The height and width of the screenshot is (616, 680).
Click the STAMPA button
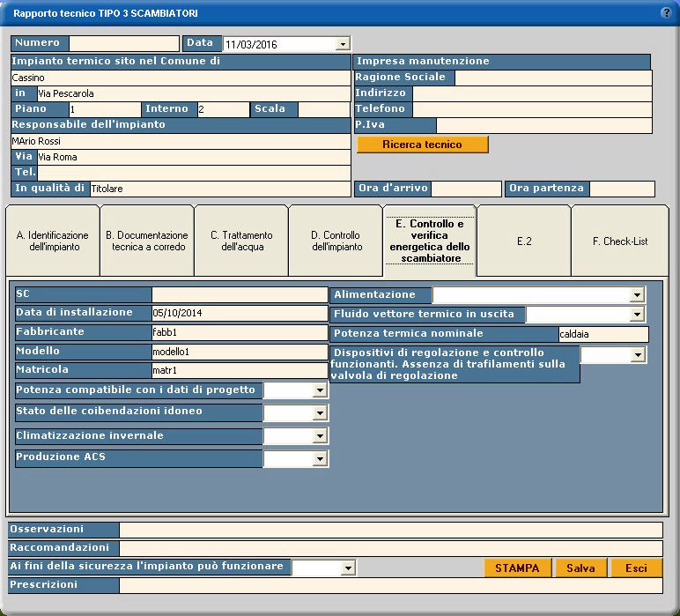coord(517,568)
